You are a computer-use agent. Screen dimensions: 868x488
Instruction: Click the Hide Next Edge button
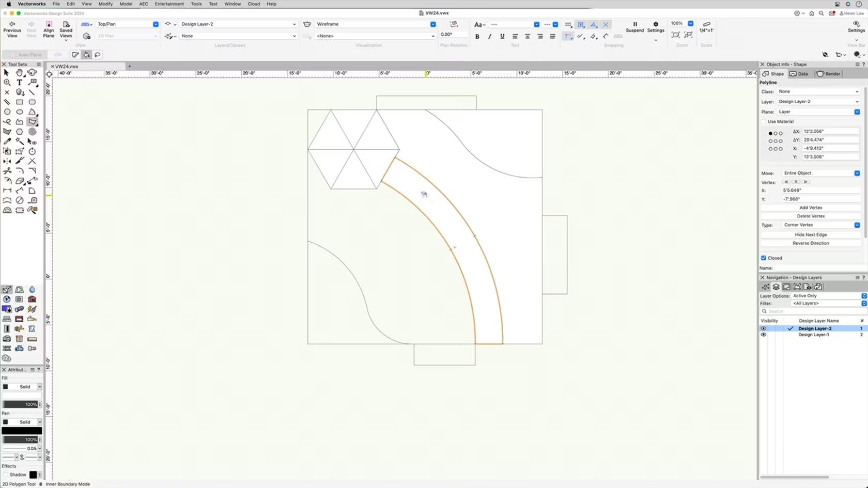click(x=811, y=234)
